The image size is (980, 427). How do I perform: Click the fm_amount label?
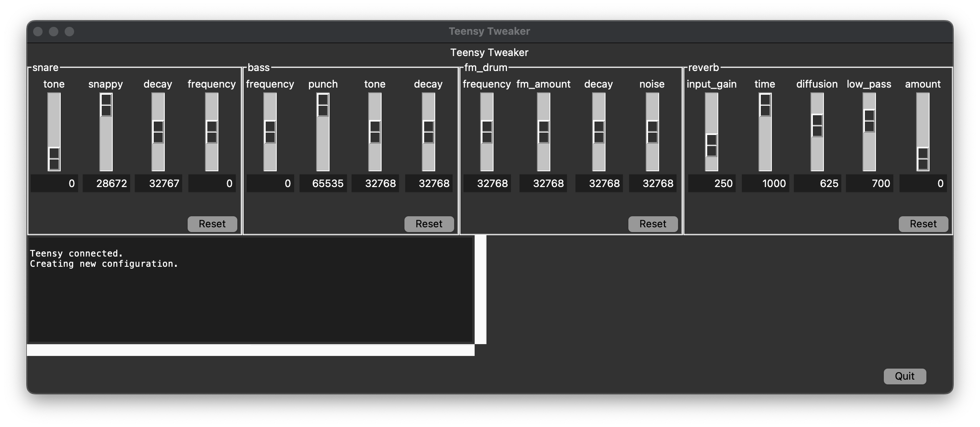tap(543, 84)
